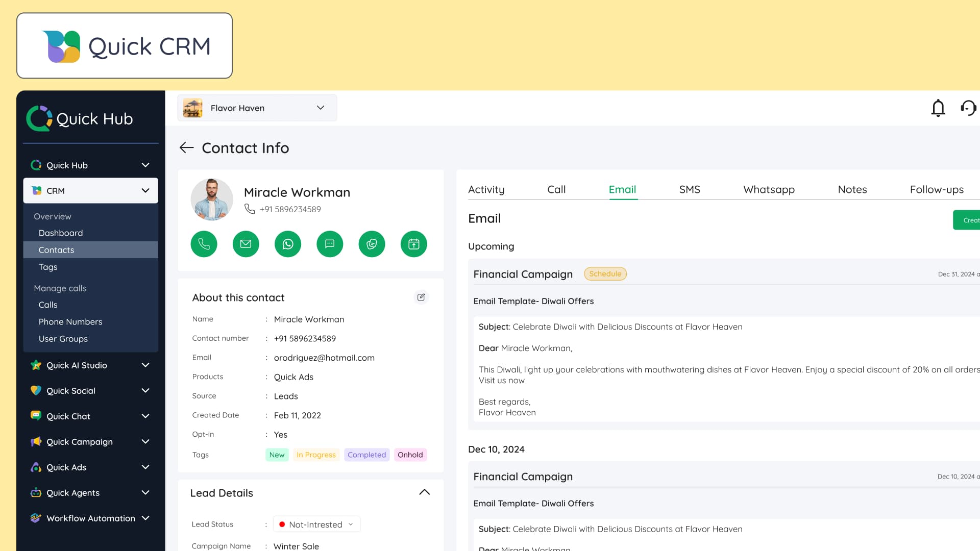Image resolution: width=980 pixels, height=551 pixels.
Task: Click the notifications bell icon
Action: point(938,108)
